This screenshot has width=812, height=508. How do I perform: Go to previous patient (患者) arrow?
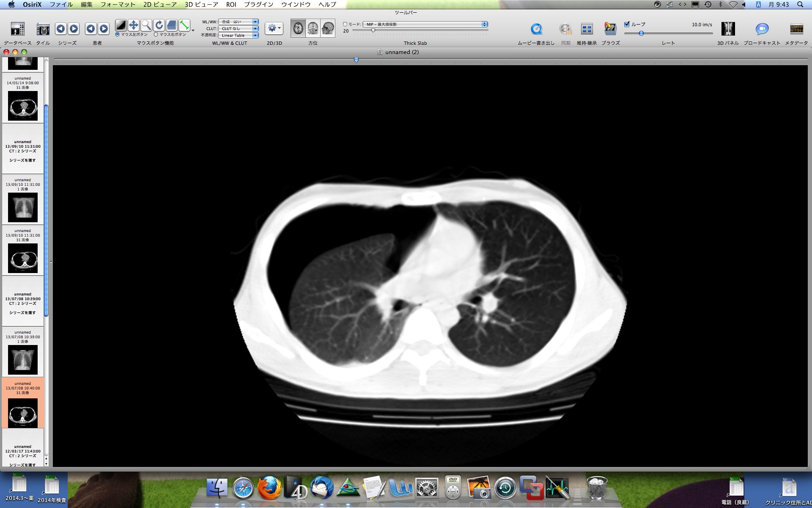(x=91, y=29)
